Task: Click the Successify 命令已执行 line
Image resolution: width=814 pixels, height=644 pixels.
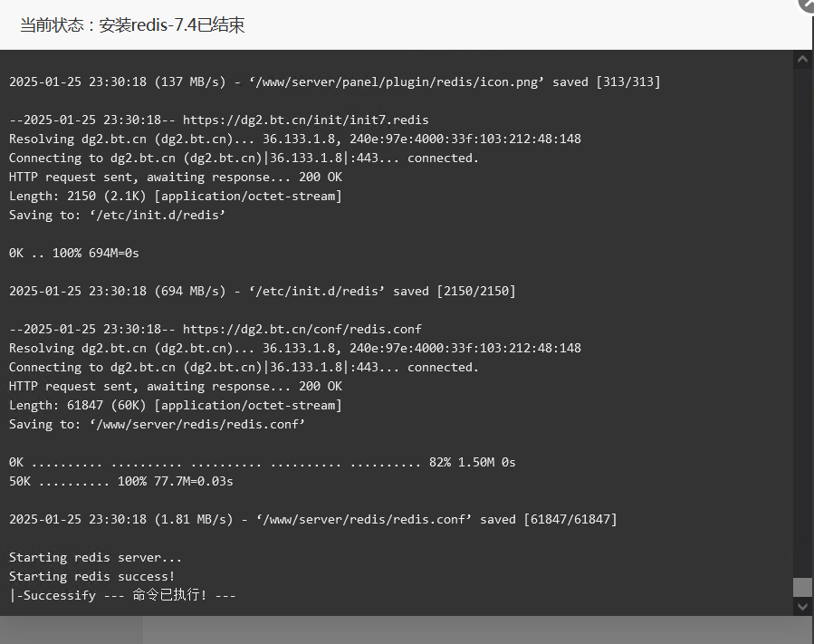Action: tap(122, 595)
